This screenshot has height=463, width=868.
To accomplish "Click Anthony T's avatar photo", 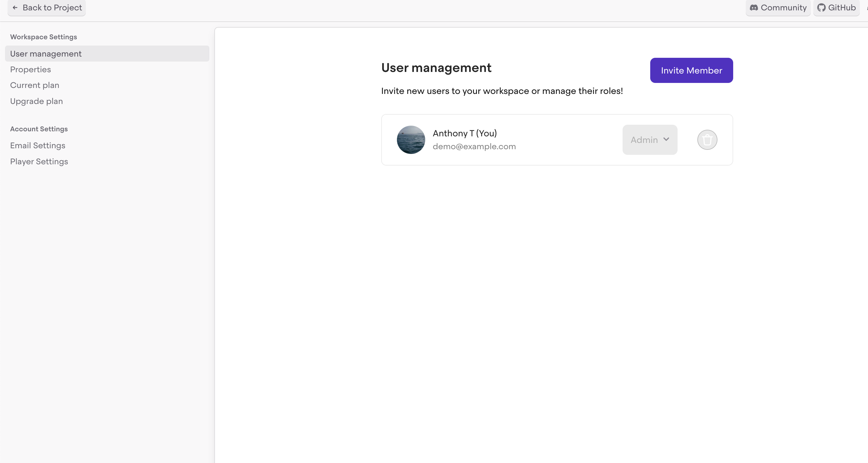I will (411, 140).
